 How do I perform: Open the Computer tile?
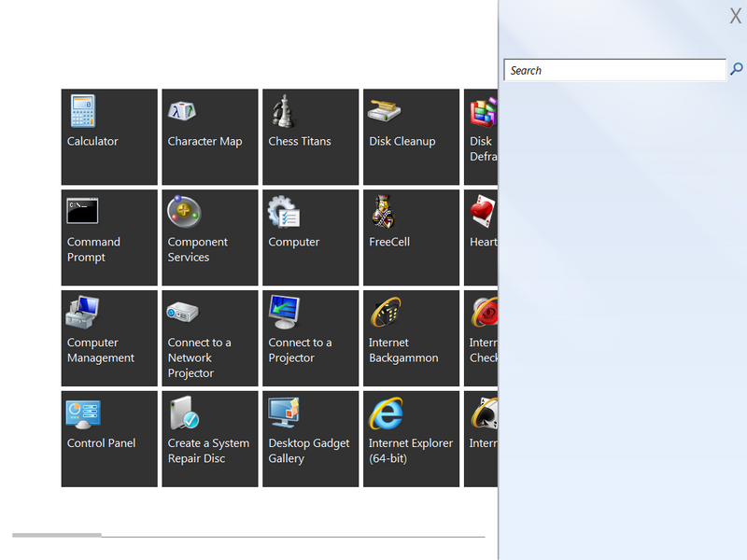click(311, 237)
